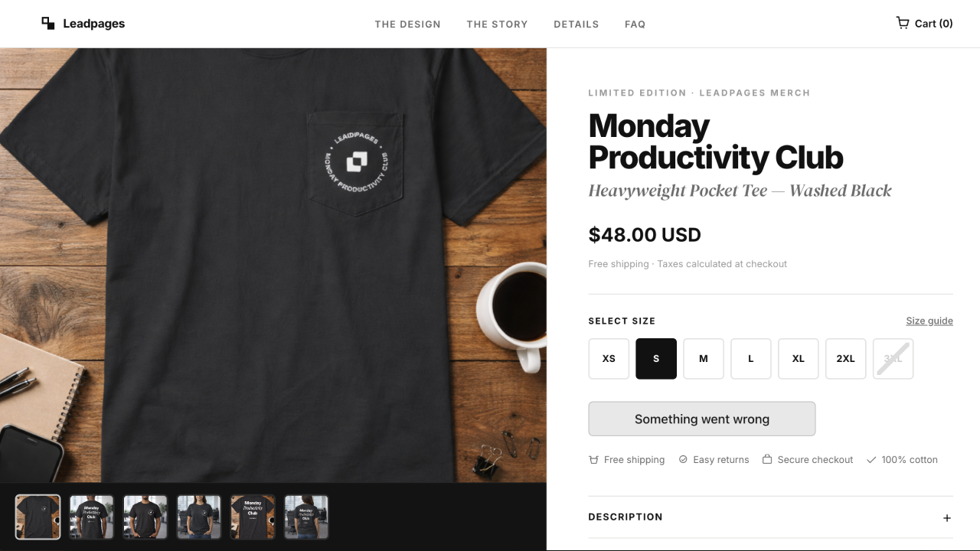View the back-of-shirt Monday Productivity Club thumbnail
This screenshot has height=551, width=980.
253,517
